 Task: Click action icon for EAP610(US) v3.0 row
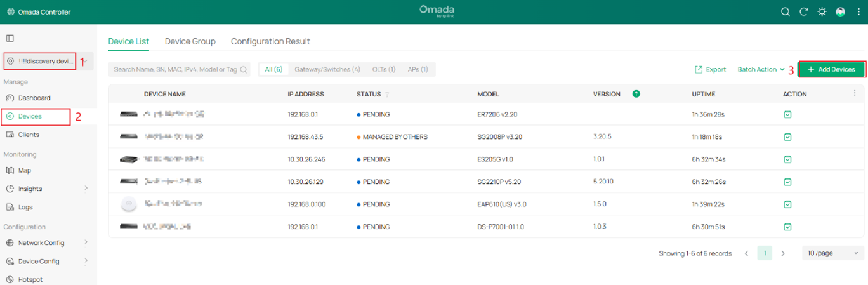pyautogui.click(x=787, y=204)
